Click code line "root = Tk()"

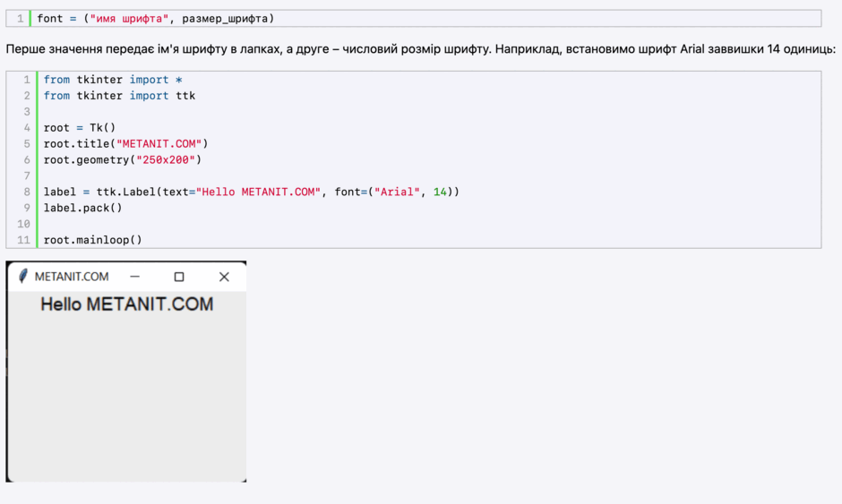(x=80, y=128)
